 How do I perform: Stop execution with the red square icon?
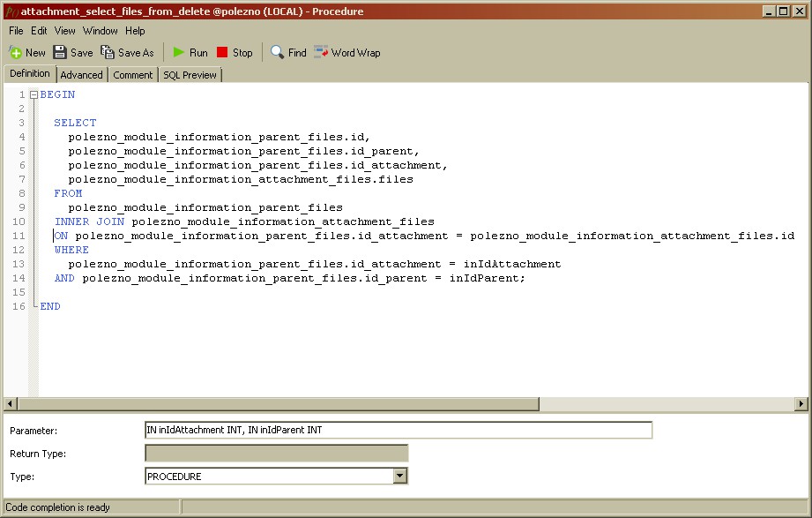[x=222, y=52]
